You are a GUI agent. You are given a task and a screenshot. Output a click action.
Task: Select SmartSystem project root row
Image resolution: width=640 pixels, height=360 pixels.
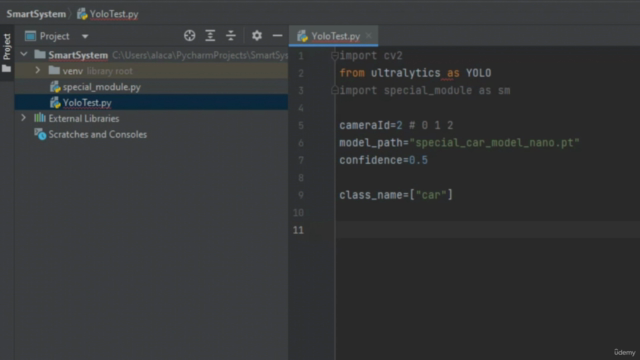click(151, 55)
